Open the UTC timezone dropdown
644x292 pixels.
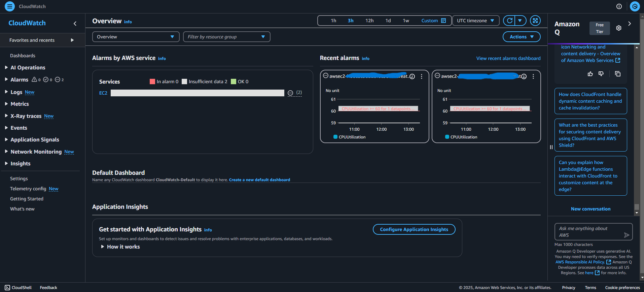476,21
